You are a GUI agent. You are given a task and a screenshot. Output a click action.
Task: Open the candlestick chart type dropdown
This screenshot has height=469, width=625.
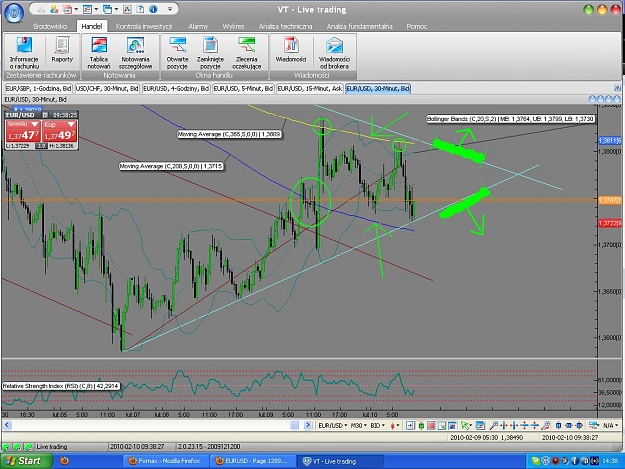(x=395, y=426)
